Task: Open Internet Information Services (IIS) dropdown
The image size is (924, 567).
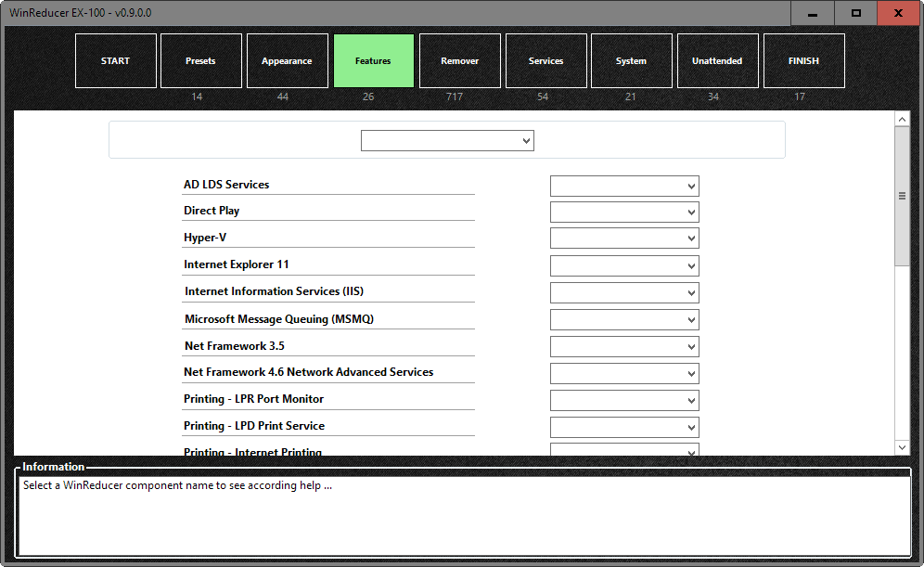Action: coord(624,293)
